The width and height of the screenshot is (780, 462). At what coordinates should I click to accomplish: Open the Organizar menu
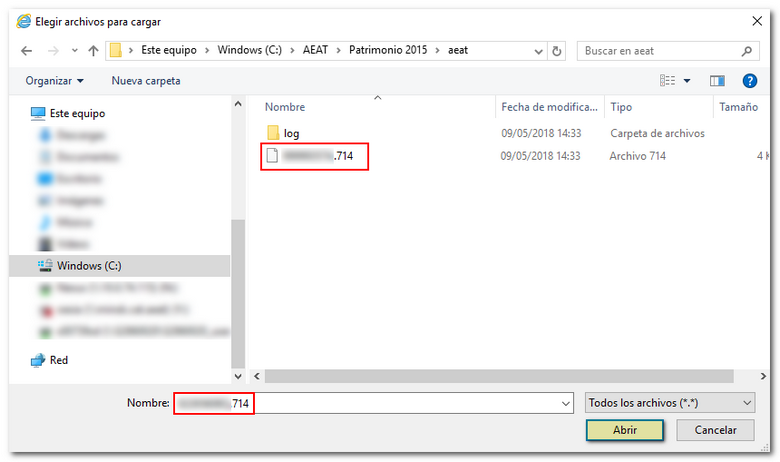(x=54, y=80)
